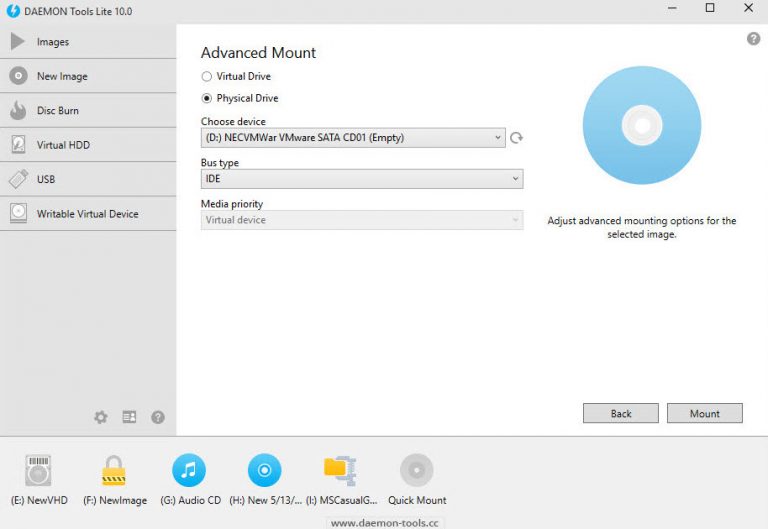Select the (E:) NewVHD drive icon

pyautogui.click(x=39, y=470)
